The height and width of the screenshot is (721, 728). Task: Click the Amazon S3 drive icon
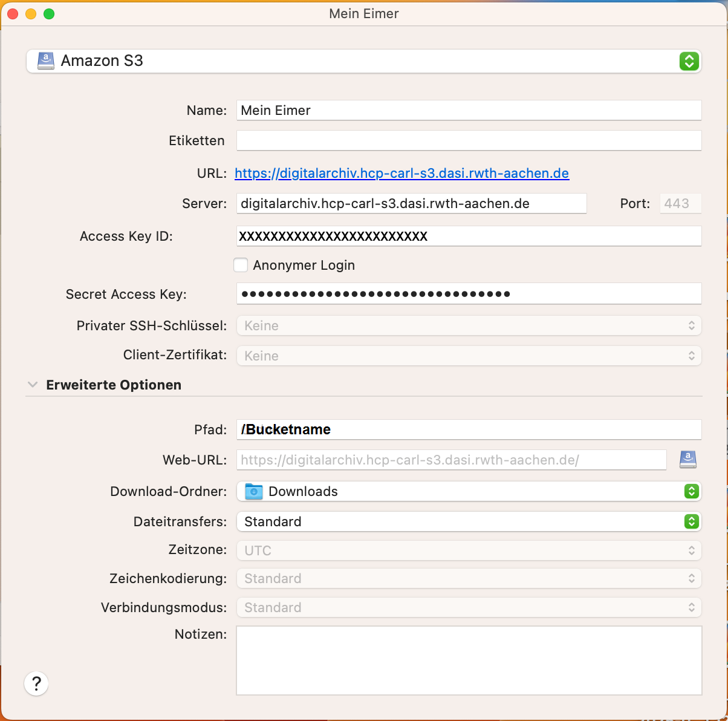pos(46,60)
